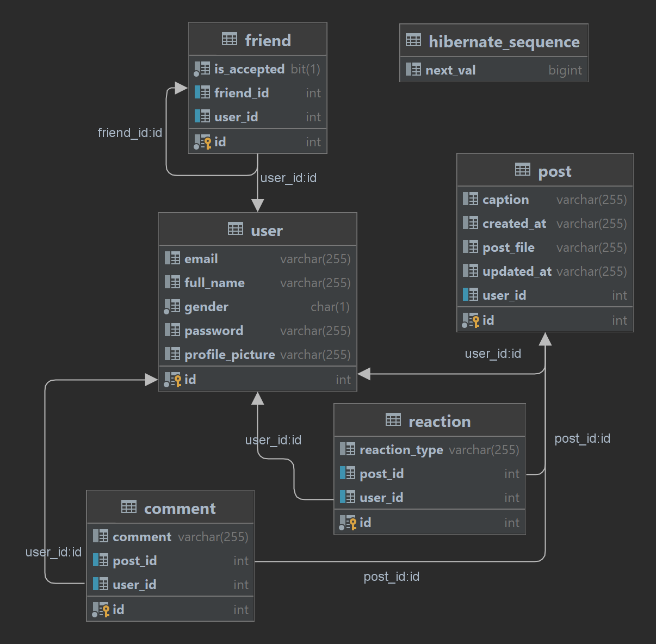Select the key icon on post table id row
The image size is (656, 644).
tap(473, 320)
